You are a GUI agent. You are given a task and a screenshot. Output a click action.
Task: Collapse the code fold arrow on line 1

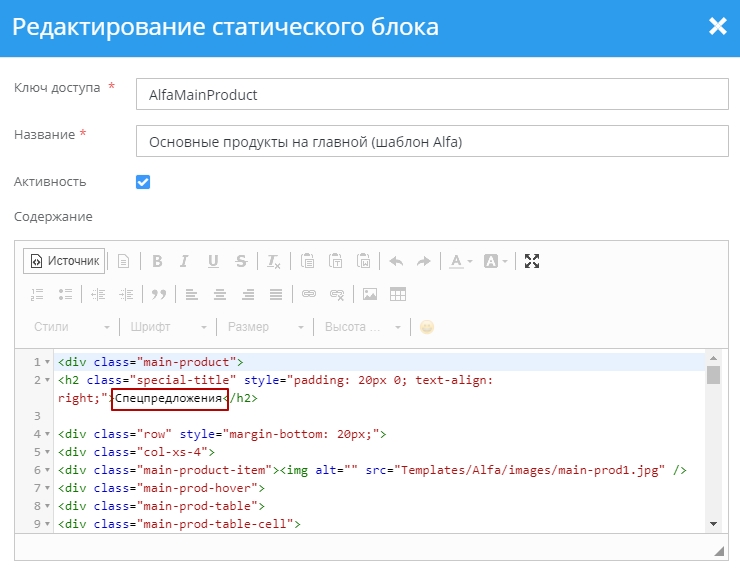tap(48, 362)
